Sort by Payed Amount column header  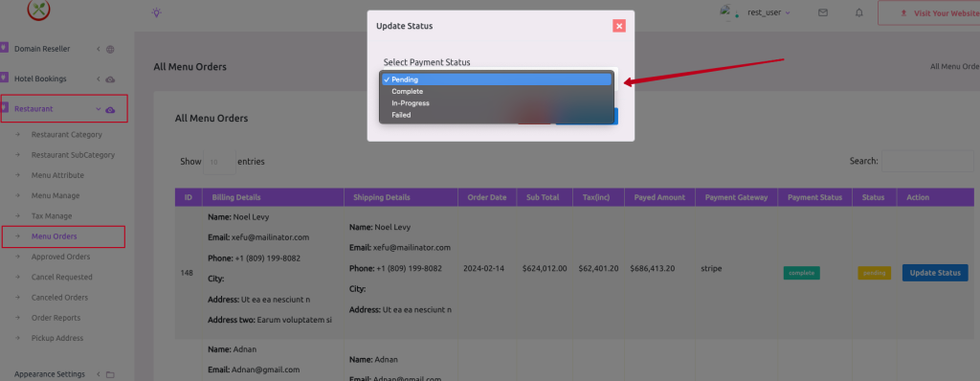click(x=659, y=197)
